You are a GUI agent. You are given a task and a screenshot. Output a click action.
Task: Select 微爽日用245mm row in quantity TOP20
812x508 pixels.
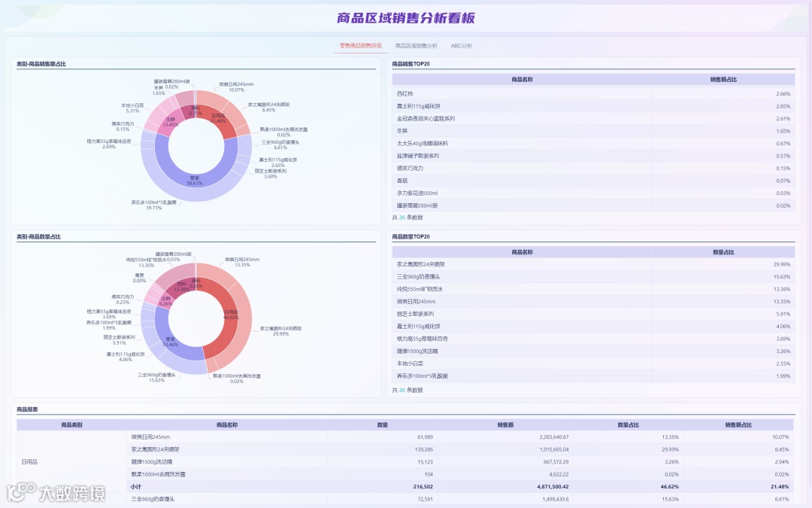(593, 302)
